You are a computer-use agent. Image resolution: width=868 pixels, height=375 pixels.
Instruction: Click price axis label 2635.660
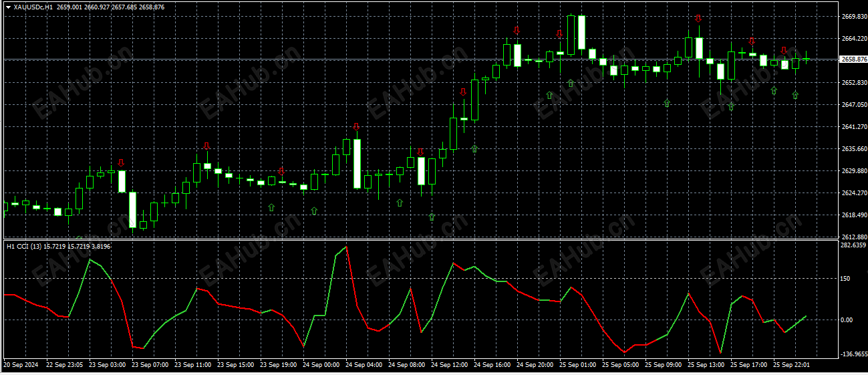[x=855, y=148]
